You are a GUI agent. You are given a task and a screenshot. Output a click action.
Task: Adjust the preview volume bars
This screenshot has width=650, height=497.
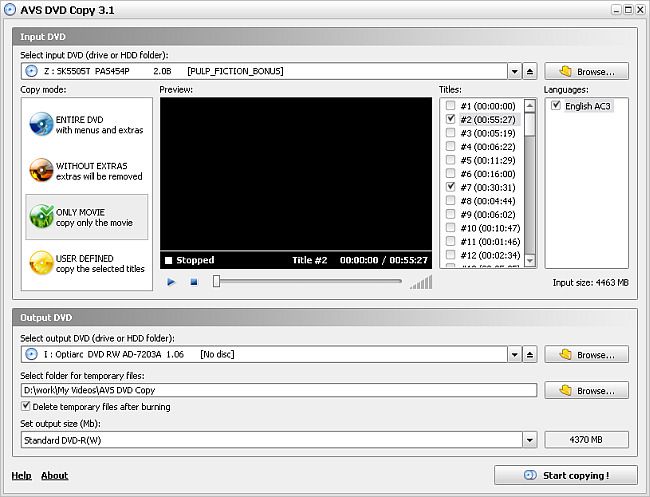[421, 282]
